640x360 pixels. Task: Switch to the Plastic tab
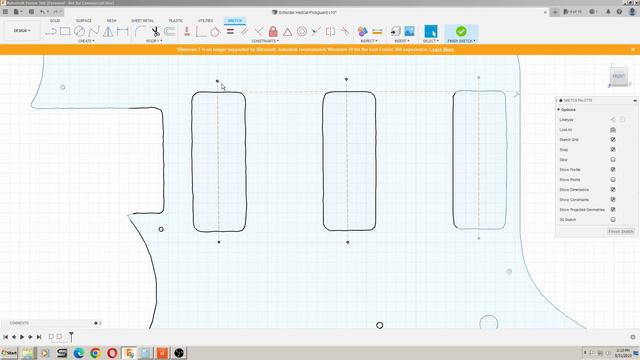176,20
